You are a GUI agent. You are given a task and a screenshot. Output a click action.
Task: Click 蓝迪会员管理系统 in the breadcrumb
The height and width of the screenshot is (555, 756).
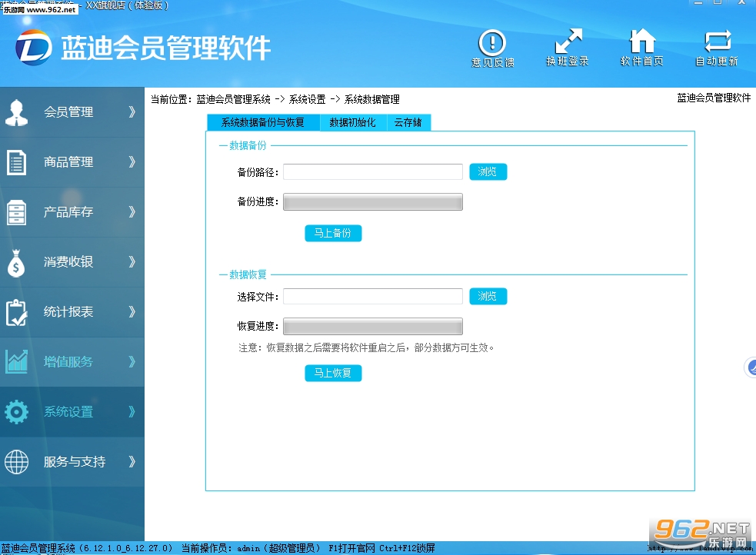pyautogui.click(x=233, y=99)
